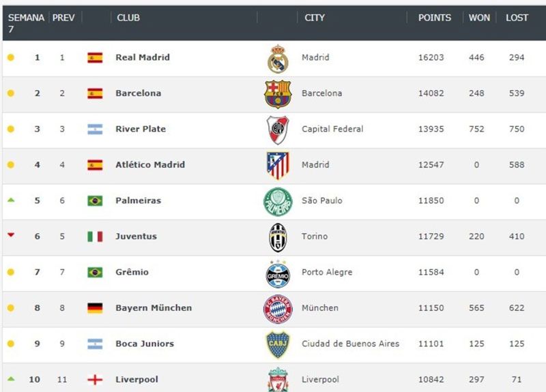The height and width of the screenshot is (392, 546).
Task: Click the Barcelona club crest
Action: click(278, 94)
